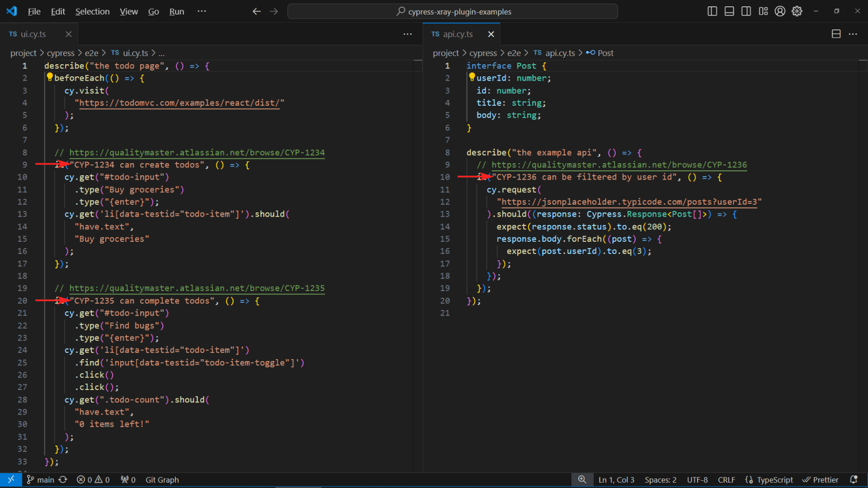868x488 pixels.
Task: Open Git Graph from the status bar
Action: (161, 479)
